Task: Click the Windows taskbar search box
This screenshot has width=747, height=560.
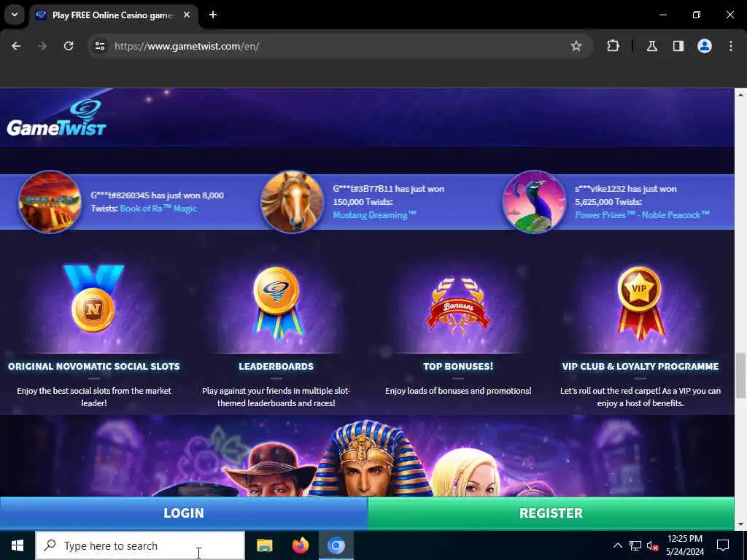Action: click(140, 545)
